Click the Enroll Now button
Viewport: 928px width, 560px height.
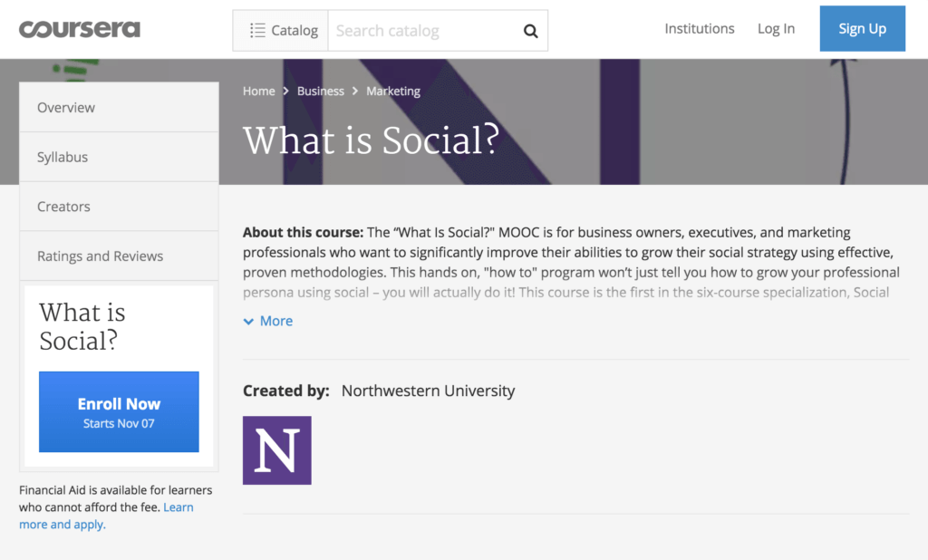pyautogui.click(x=119, y=411)
